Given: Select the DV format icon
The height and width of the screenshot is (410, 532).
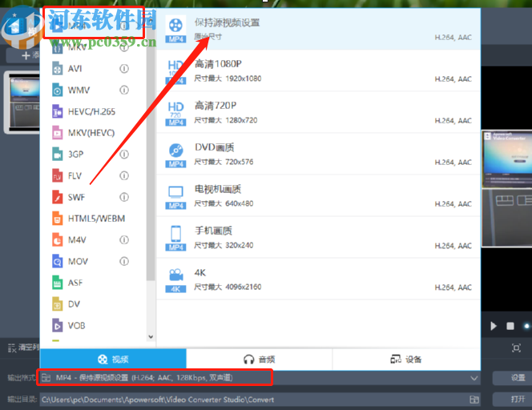Looking at the screenshot, I should (x=58, y=304).
